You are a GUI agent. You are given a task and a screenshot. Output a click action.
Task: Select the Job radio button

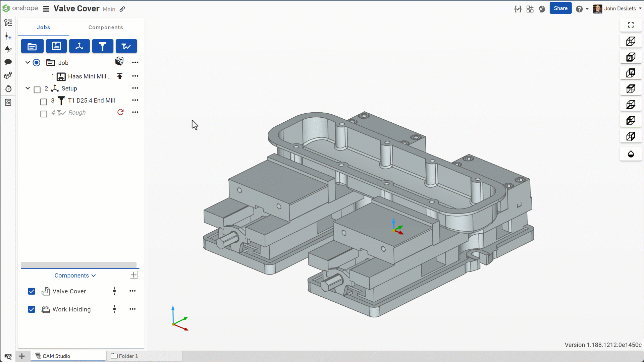click(x=37, y=63)
